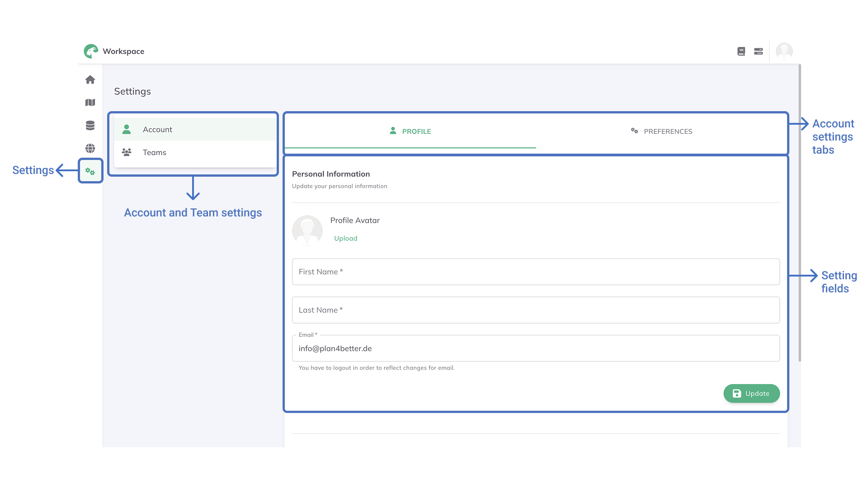
Task: Click the jobs status icon in top bar
Action: [759, 52]
